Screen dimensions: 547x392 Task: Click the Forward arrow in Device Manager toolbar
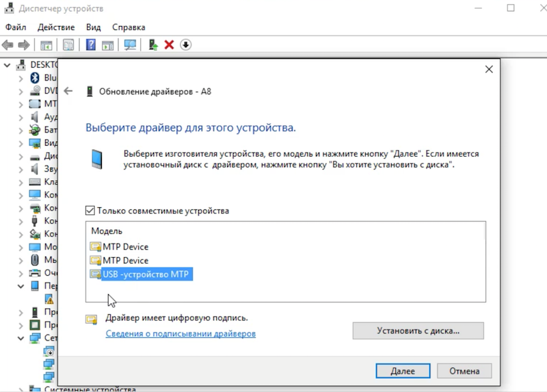tap(24, 44)
